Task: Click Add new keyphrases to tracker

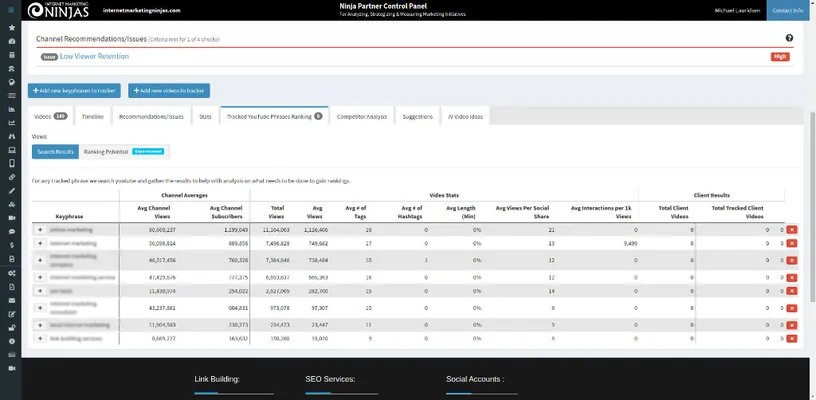Action: click(76, 90)
